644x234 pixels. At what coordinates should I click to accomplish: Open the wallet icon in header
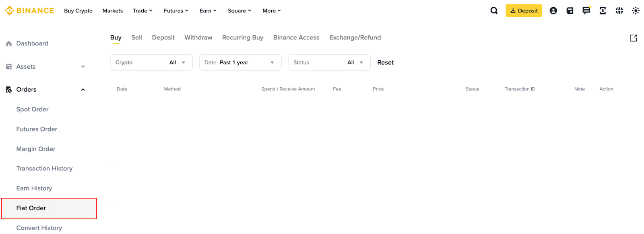click(x=570, y=11)
